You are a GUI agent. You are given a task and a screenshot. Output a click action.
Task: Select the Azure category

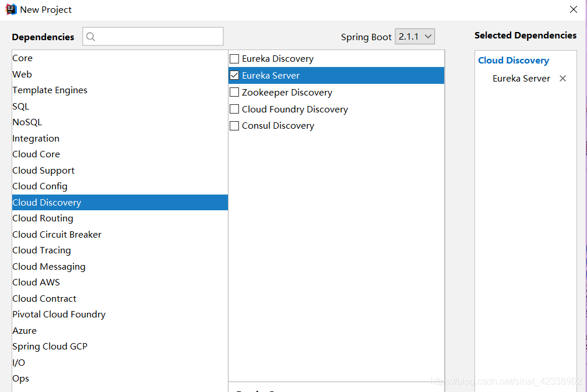pos(120,331)
